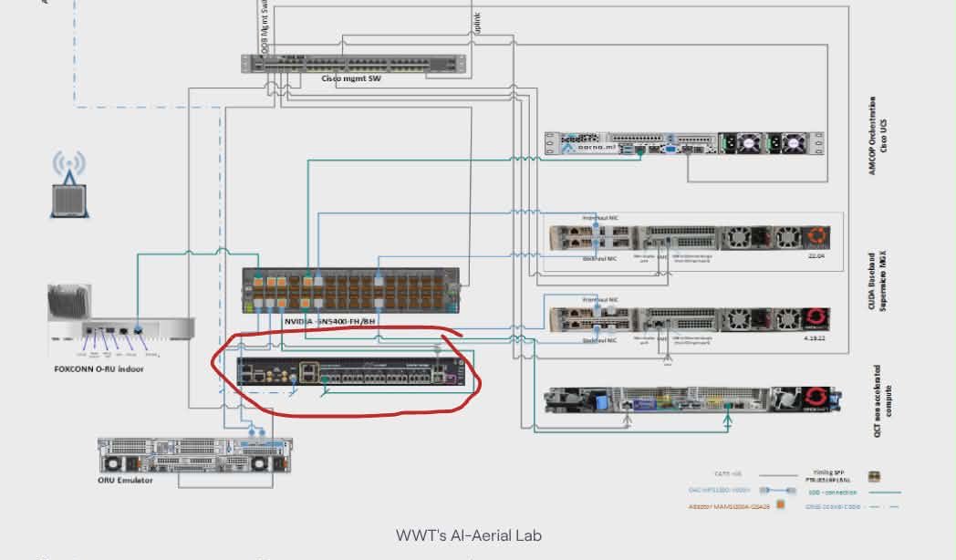Screen dimensions: 956x560
Task: Click the OpenShift logo on the lower Supermicro server
Action: 816,318
